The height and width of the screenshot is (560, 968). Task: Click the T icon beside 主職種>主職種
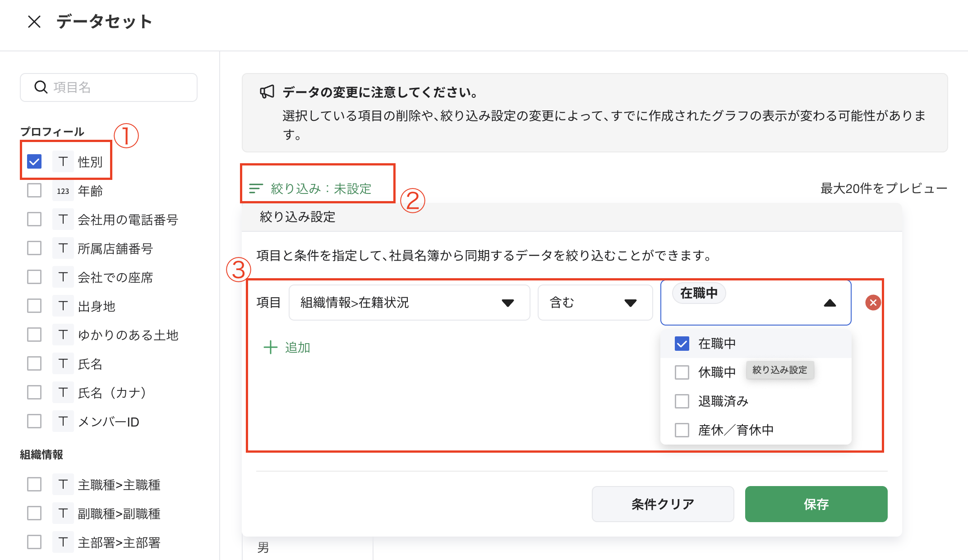click(x=63, y=484)
